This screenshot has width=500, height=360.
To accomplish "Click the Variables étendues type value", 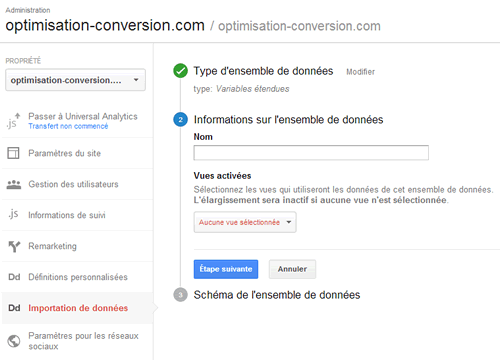I will coord(252,89).
